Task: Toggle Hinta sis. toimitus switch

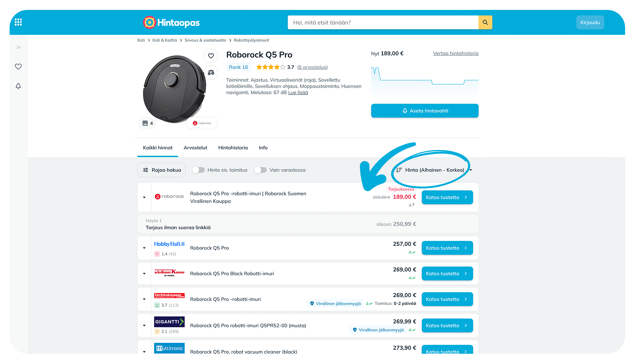Action: (x=198, y=170)
